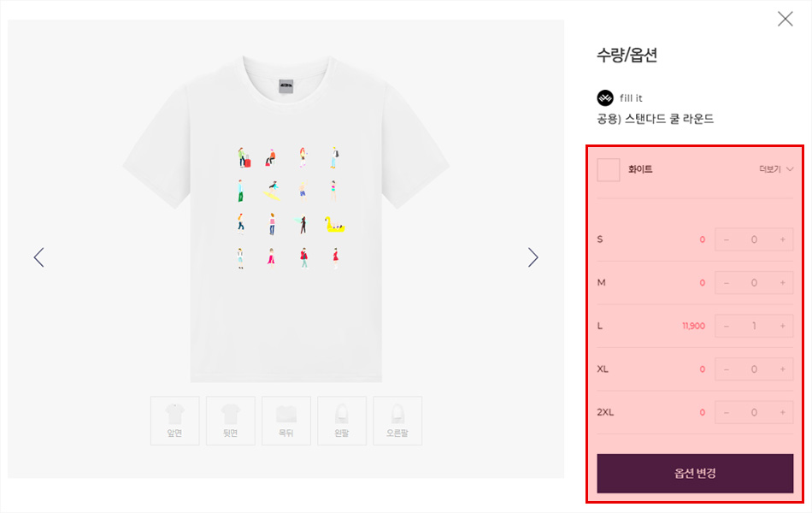Screen dimensions: 812x513
Task: Expand 더보기 color options
Action: (776, 169)
